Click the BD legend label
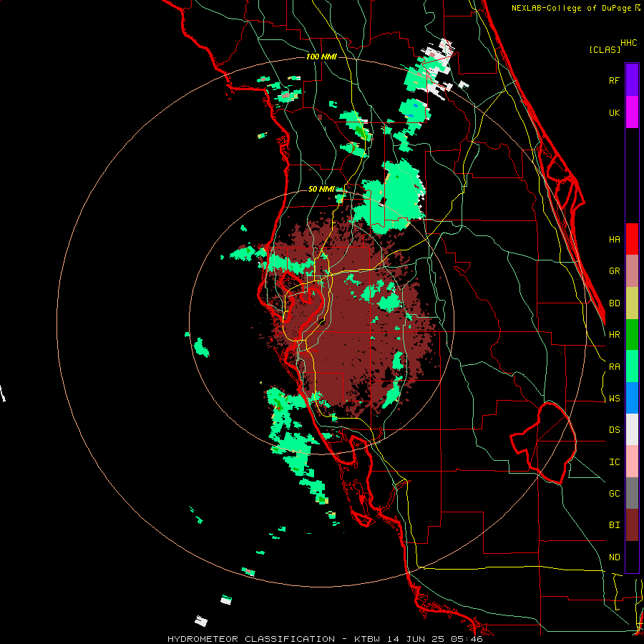The height and width of the screenshot is (644, 644). pyautogui.click(x=615, y=303)
